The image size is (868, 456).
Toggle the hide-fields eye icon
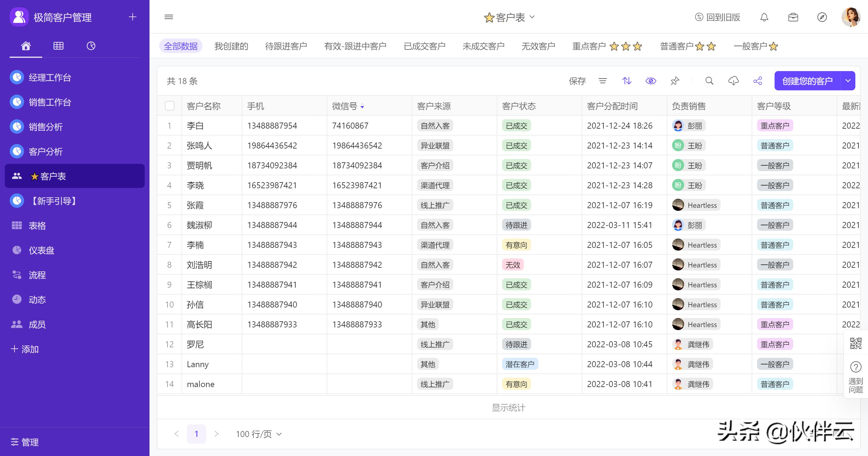click(x=651, y=81)
